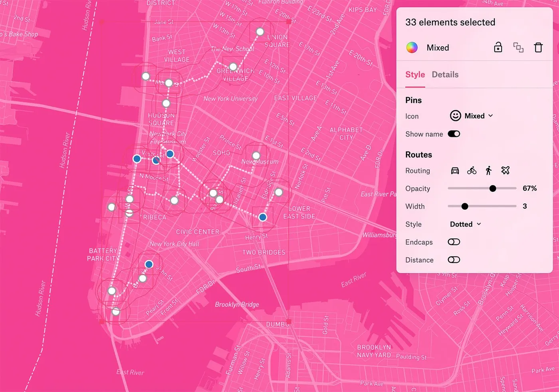
Task: Click the white pin at Greenwich Village
Action: click(x=233, y=67)
